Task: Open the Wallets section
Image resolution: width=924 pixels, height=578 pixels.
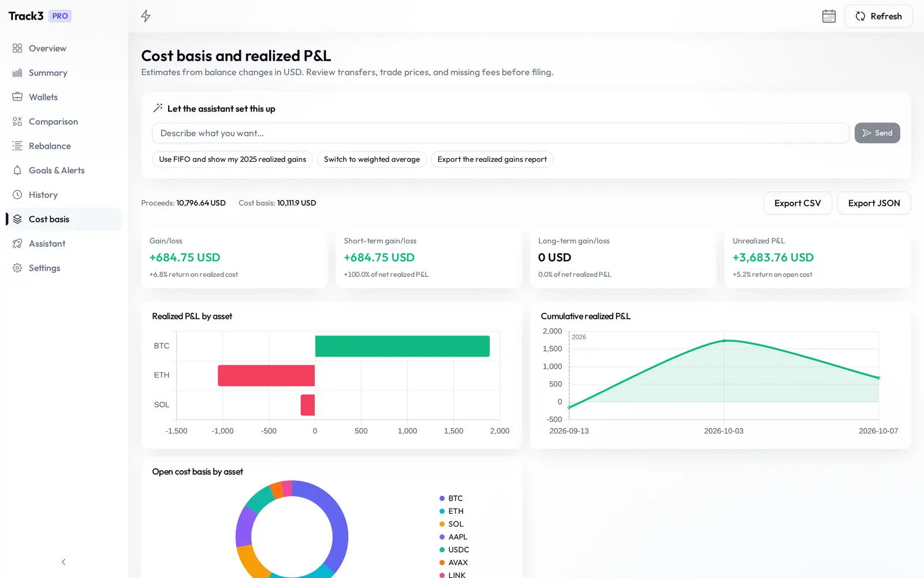Action: (x=64, y=97)
